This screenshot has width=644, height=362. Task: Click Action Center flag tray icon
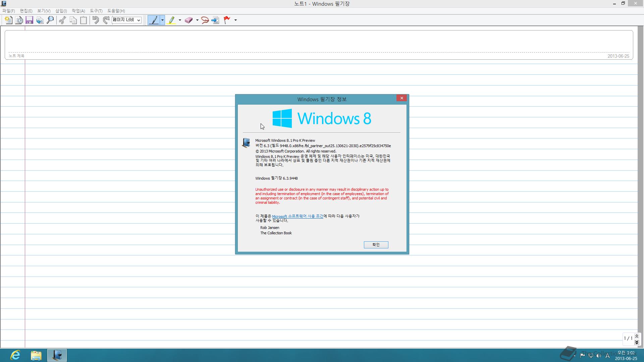tap(583, 355)
